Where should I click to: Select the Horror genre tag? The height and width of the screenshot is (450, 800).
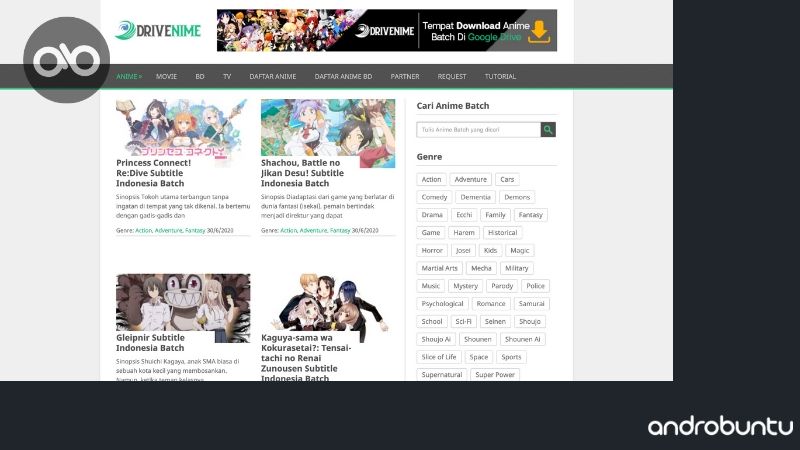pos(432,251)
